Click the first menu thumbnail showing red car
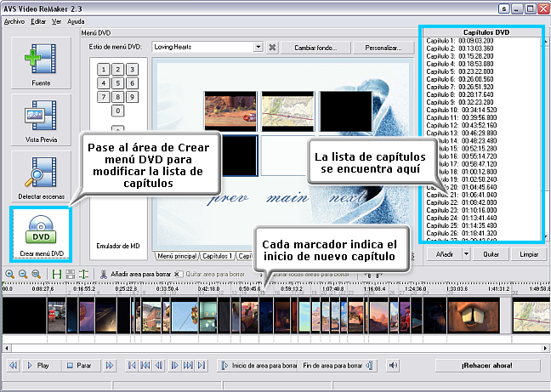This screenshot has width=551, height=392. click(x=230, y=111)
